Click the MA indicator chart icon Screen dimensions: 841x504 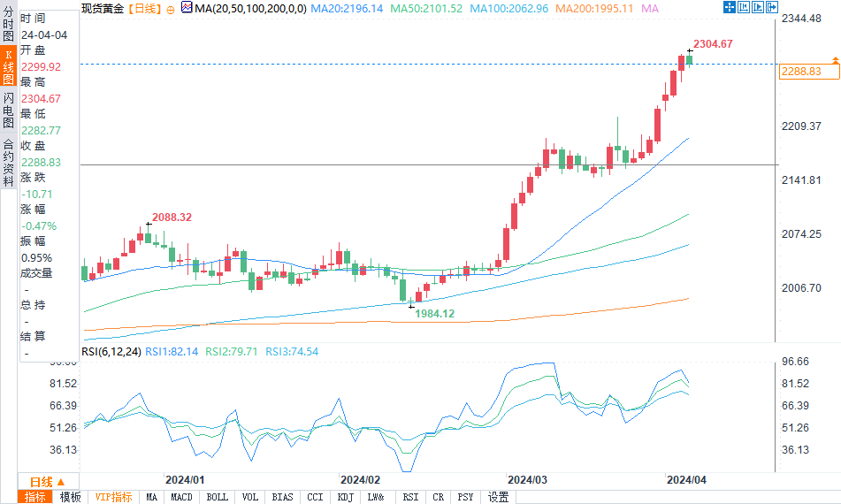click(187, 8)
